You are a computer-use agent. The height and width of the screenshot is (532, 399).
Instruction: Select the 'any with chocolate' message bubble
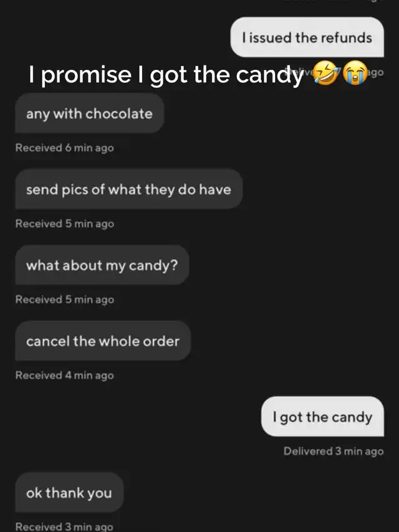click(x=90, y=114)
